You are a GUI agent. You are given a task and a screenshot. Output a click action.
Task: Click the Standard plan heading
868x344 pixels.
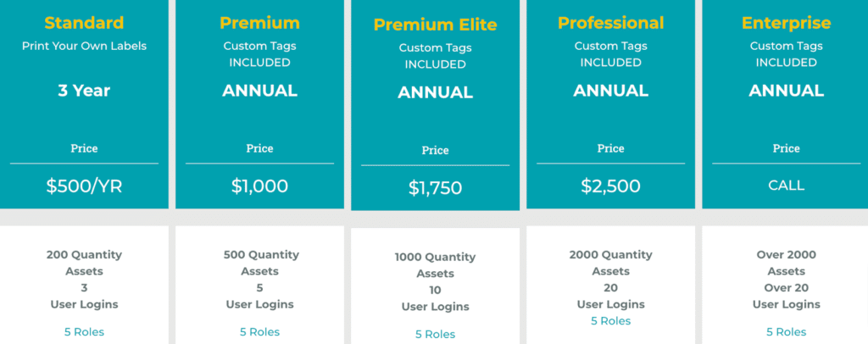84,23
